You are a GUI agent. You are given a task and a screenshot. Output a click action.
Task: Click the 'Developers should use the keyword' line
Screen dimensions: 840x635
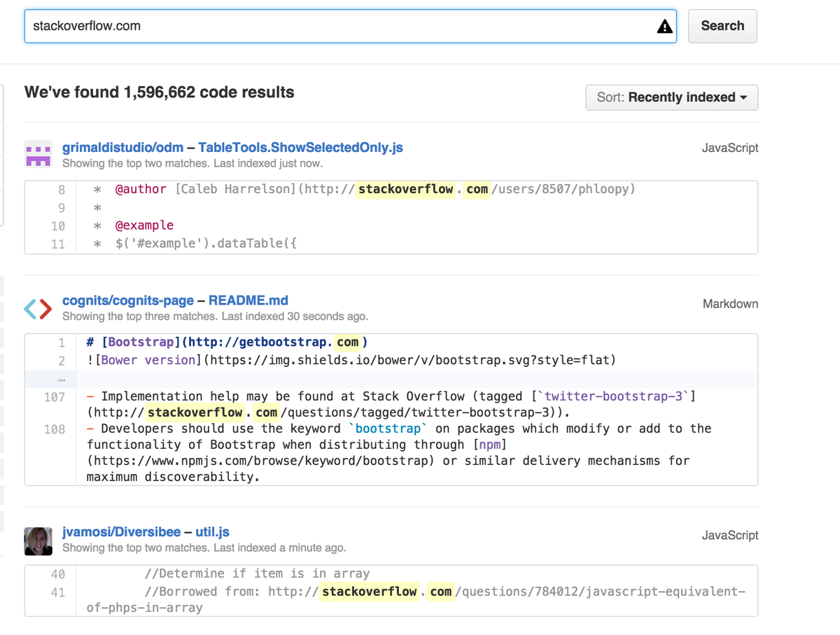tap(399, 453)
